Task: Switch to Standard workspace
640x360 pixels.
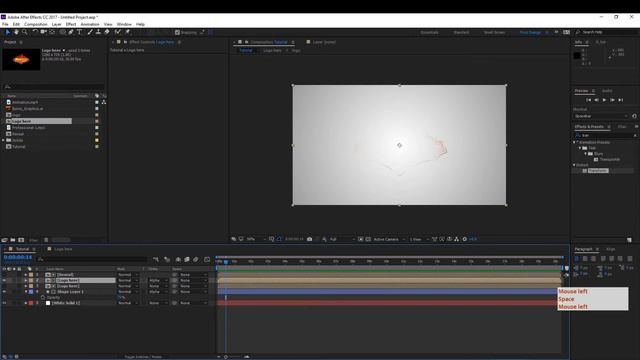Action: [461, 32]
